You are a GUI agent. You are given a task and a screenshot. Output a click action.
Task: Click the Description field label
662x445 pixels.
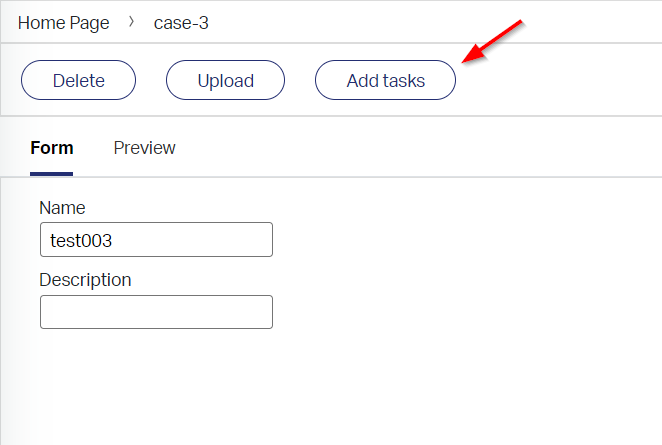[85, 280]
